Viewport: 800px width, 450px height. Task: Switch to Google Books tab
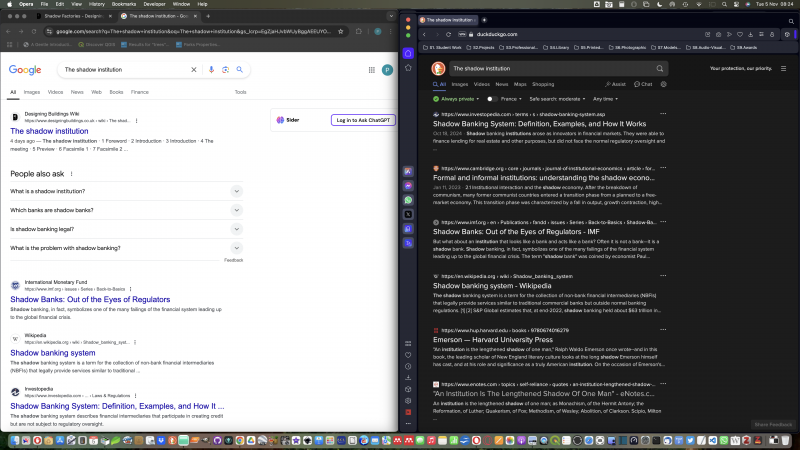point(116,92)
